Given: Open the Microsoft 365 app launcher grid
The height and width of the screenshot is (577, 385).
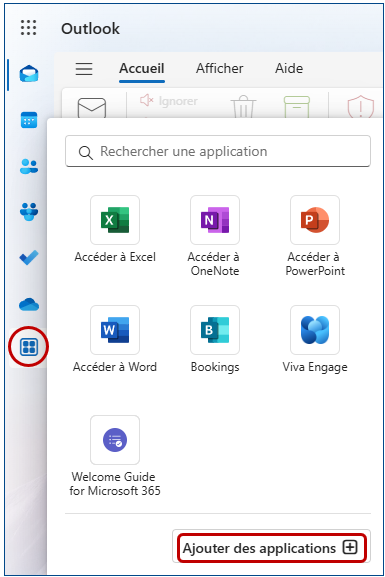Looking at the screenshot, I should click(x=28, y=28).
